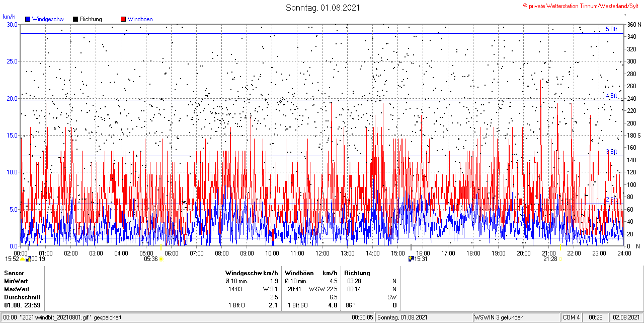Click the km/h axis unit label
This screenshot has width=644, height=323.
(x=8, y=16)
